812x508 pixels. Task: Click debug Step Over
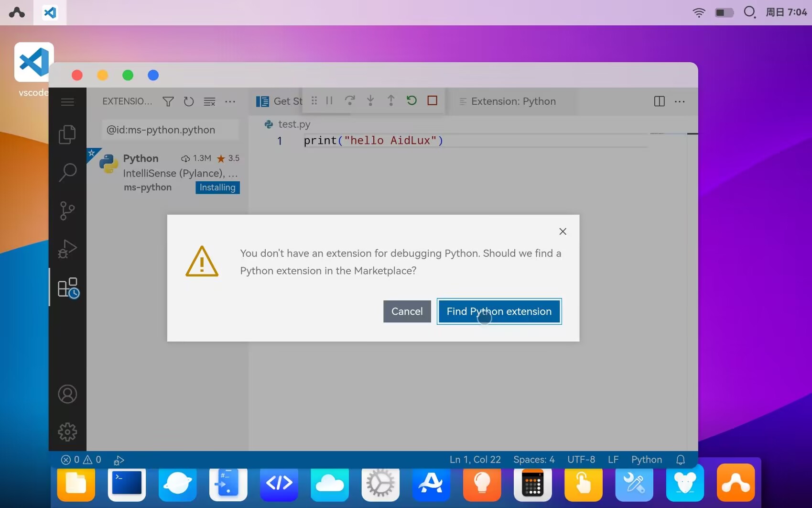[350, 100]
